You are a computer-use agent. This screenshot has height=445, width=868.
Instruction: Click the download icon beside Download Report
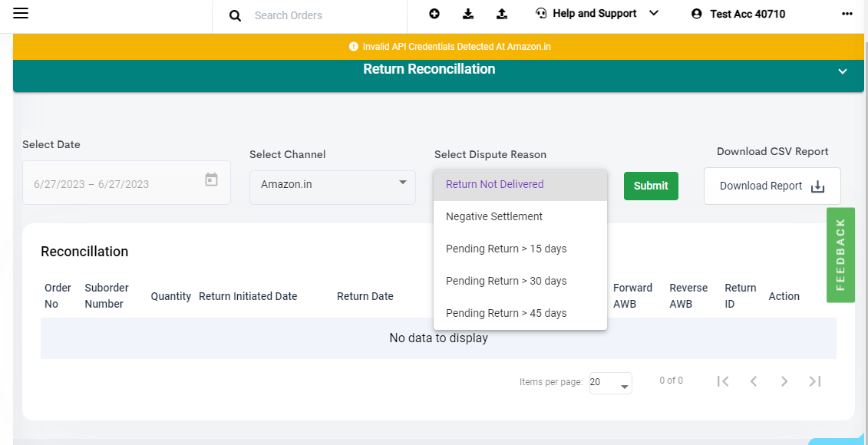(817, 186)
